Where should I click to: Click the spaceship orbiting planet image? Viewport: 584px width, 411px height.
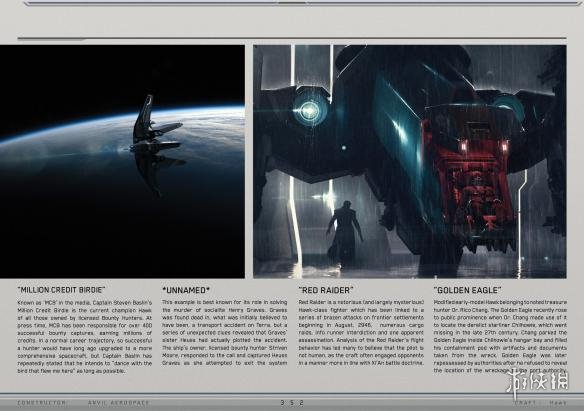122,162
